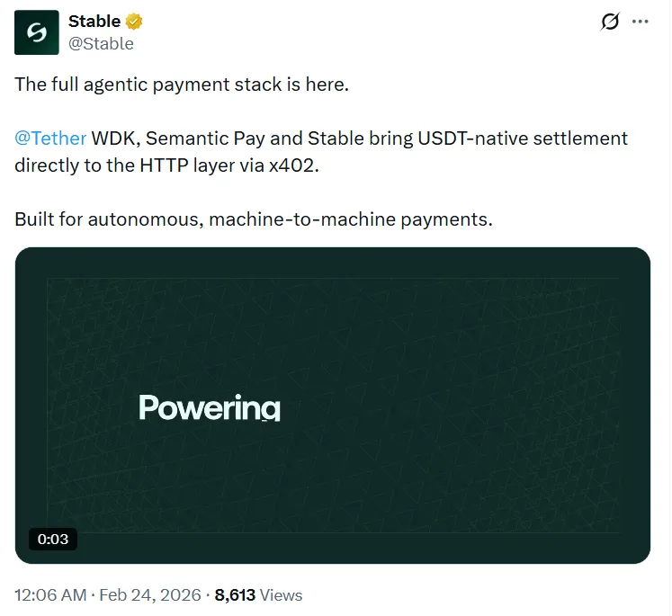Click the "USDT-native settlement" phrase
This screenshot has height=616, width=672.
point(528,138)
